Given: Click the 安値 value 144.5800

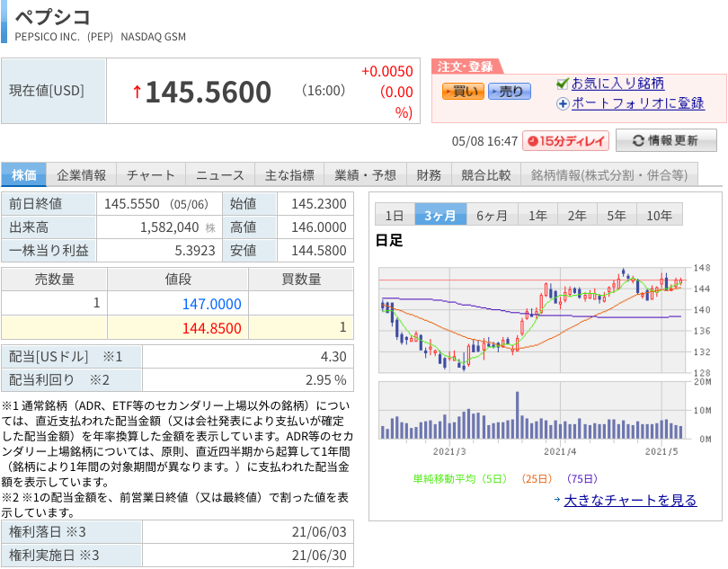Looking at the screenshot, I should tap(319, 251).
